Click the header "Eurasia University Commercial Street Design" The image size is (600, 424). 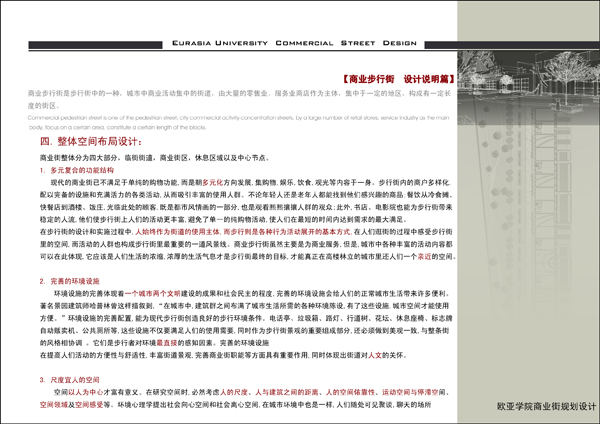pos(294,43)
